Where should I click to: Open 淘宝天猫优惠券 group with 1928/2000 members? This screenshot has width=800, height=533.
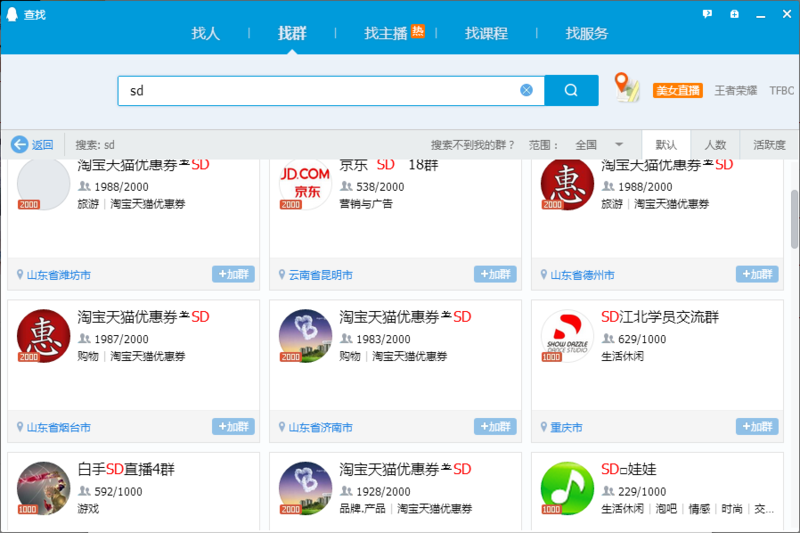[x=405, y=469]
